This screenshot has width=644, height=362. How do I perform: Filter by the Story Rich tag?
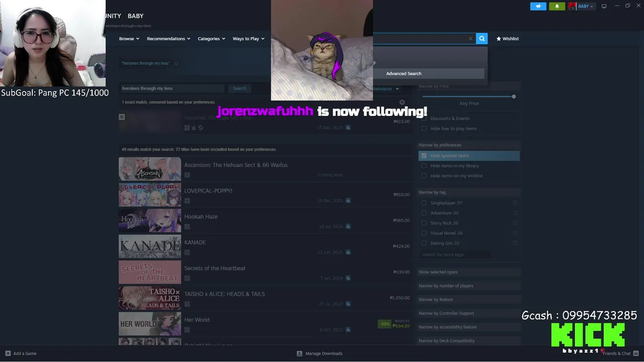pyautogui.click(x=424, y=223)
